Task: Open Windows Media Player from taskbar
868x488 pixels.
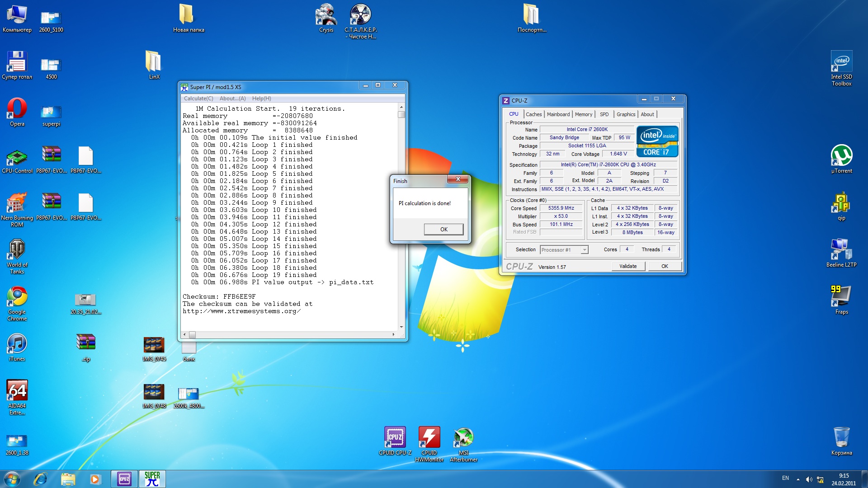Action: click(95, 479)
